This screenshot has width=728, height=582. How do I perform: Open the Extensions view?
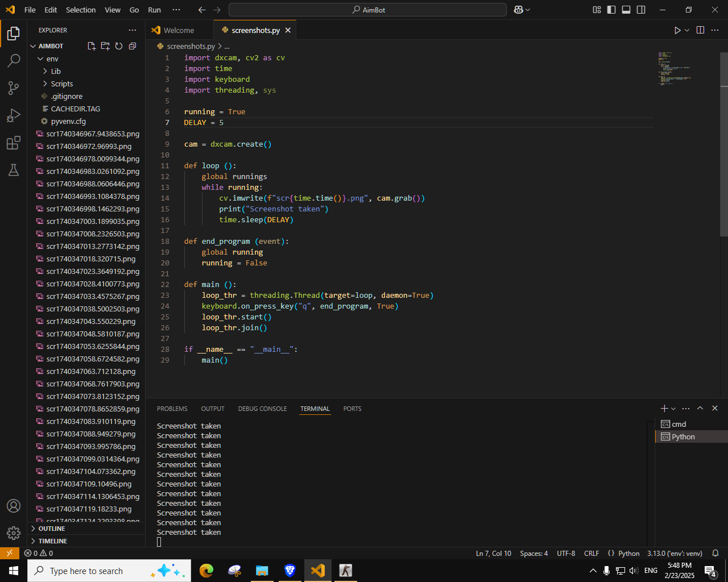pos(14,143)
